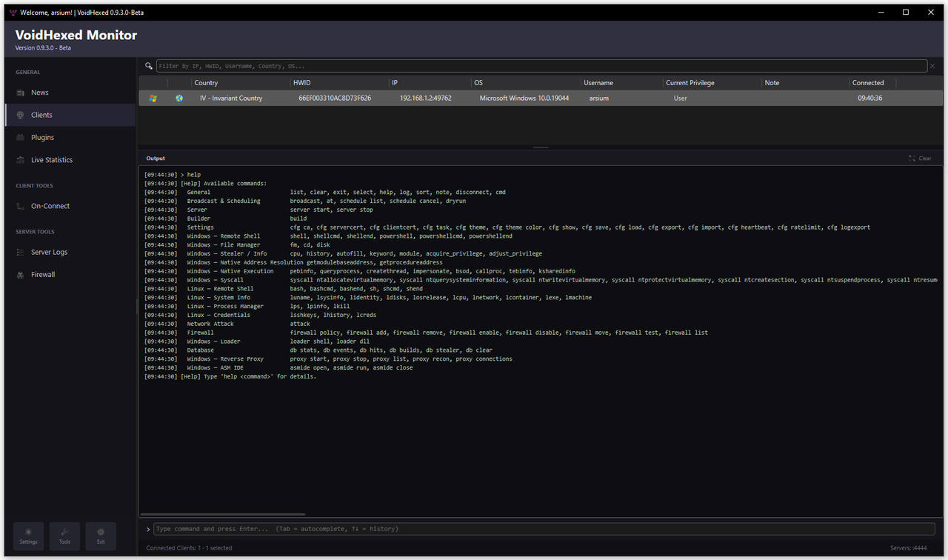
Task: Click the VoidHexed app icon in title bar
Action: (x=13, y=13)
